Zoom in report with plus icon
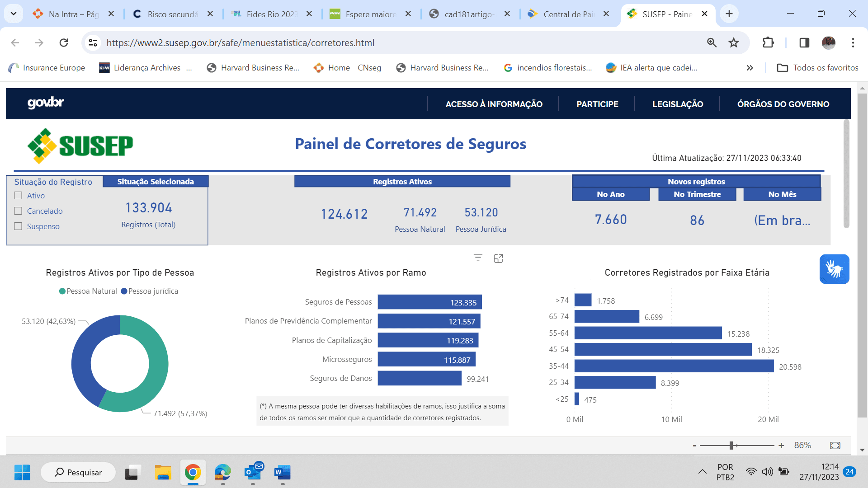The width and height of the screenshot is (868, 488). click(x=781, y=446)
